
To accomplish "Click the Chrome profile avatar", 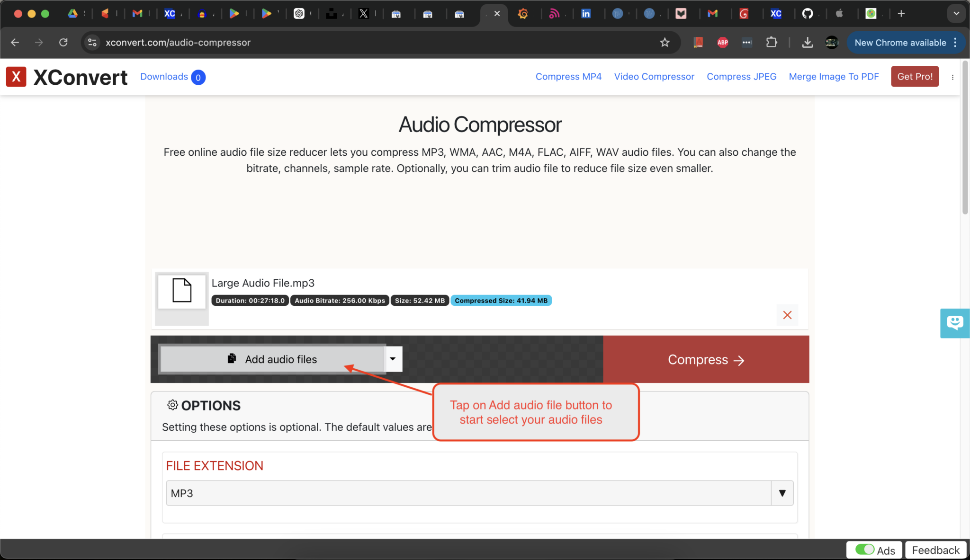I will pyautogui.click(x=832, y=42).
